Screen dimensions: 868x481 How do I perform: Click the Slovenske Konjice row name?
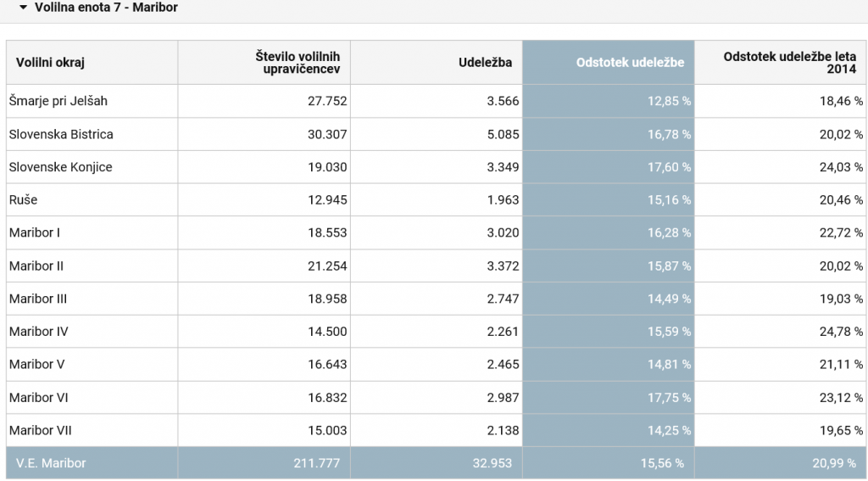[61, 167]
